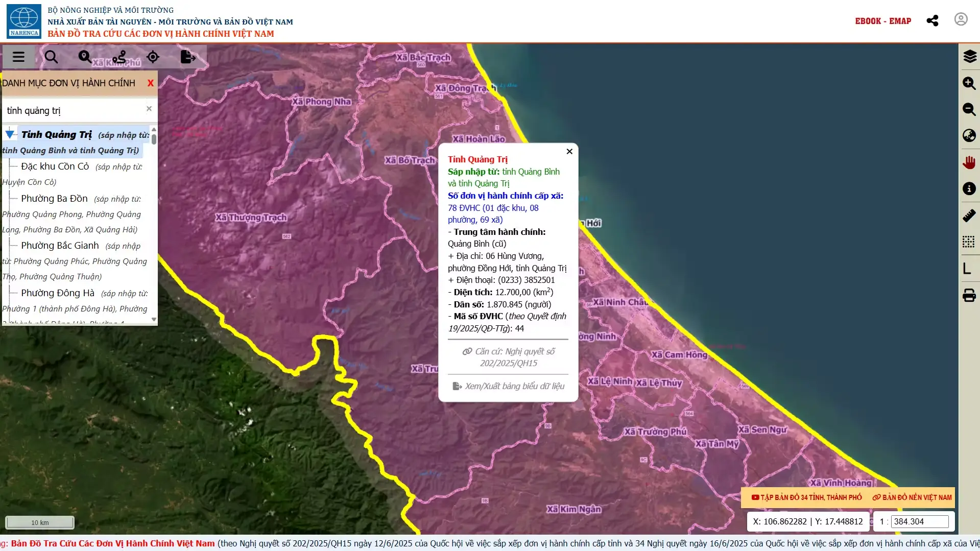This screenshot has width=980, height=551.
Task: Select Phường Bắc Gianh in list
Action: (x=60, y=246)
